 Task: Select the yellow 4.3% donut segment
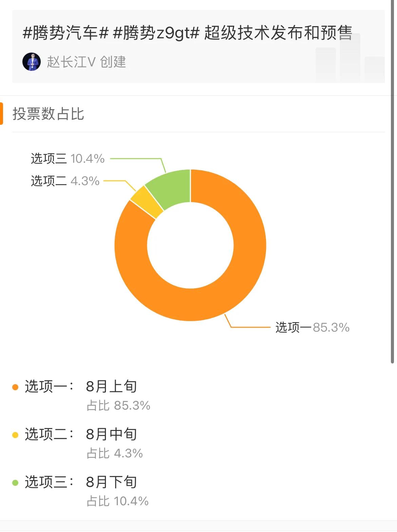point(146,202)
